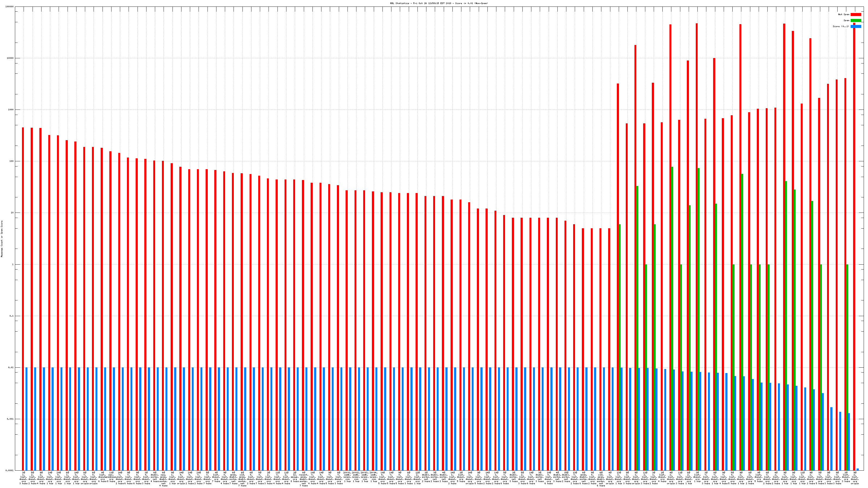Click the 0.1 y-axis tick label
Image resolution: width=868 pixels, height=488 pixels.
pyautogui.click(x=11, y=316)
